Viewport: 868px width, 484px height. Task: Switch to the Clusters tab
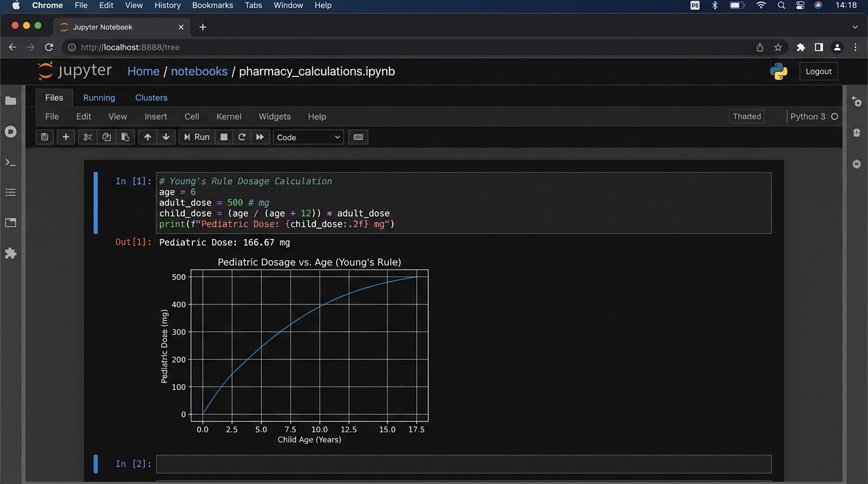click(151, 98)
